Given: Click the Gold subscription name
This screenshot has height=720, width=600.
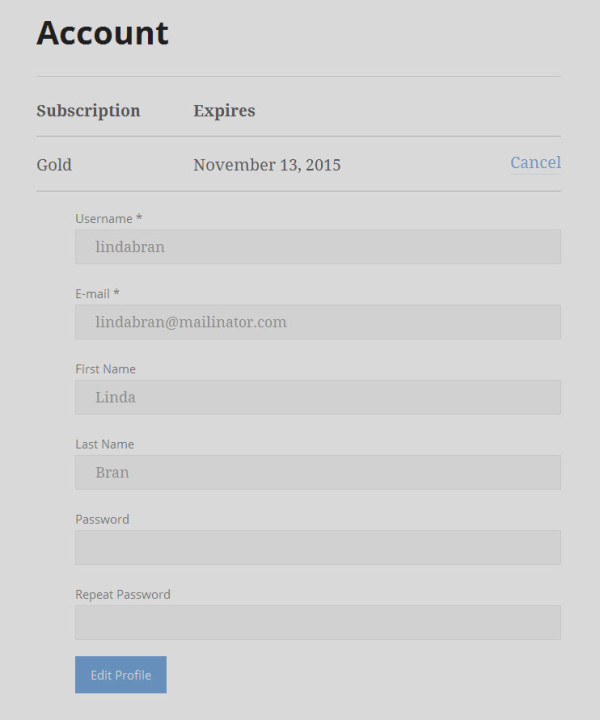Looking at the screenshot, I should pos(54,165).
